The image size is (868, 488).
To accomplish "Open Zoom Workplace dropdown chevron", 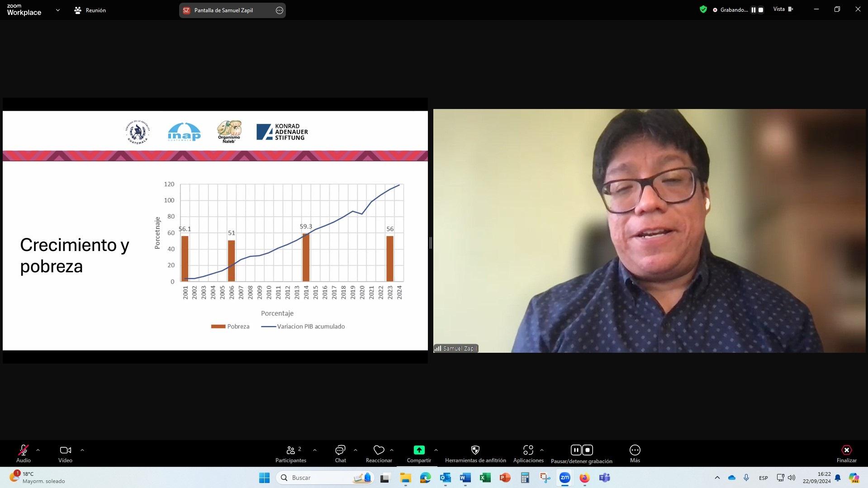I will [x=57, y=10].
